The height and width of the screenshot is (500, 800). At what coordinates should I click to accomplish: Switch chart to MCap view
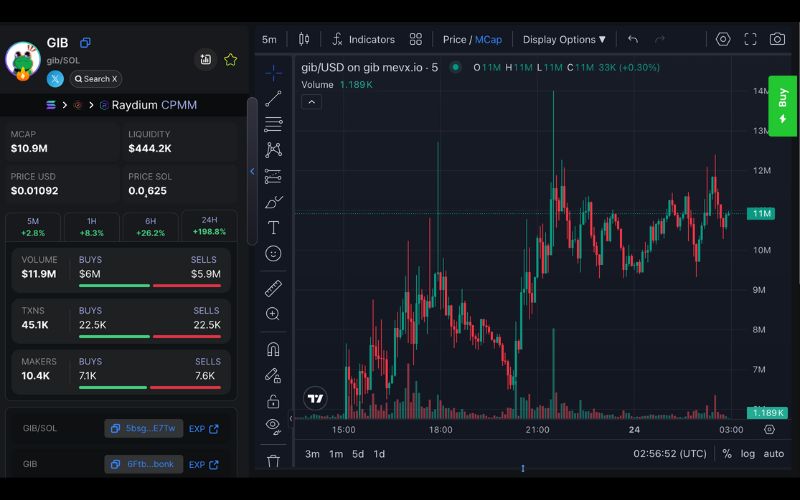click(x=488, y=39)
